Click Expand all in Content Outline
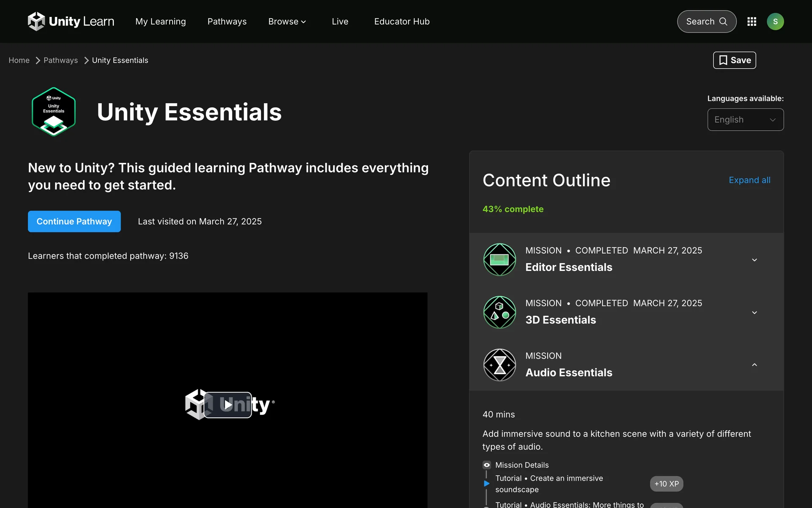The width and height of the screenshot is (812, 508). click(x=749, y=180)
